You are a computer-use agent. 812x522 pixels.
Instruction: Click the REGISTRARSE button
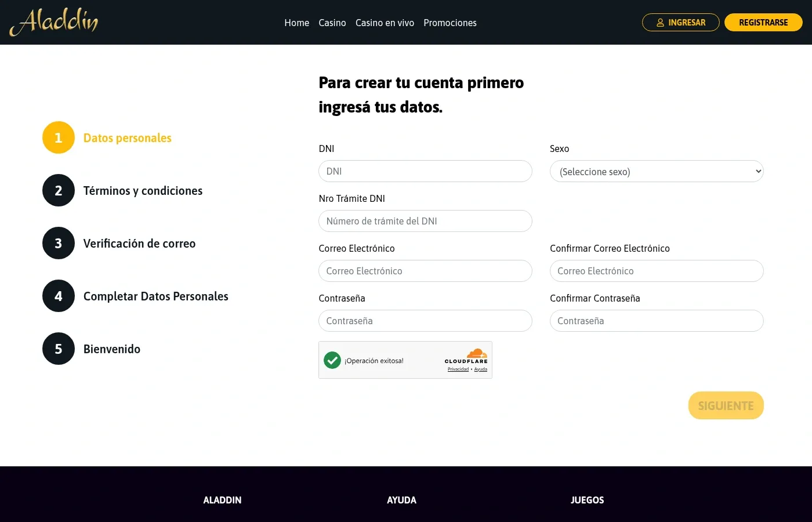click(x=763, y=22)
